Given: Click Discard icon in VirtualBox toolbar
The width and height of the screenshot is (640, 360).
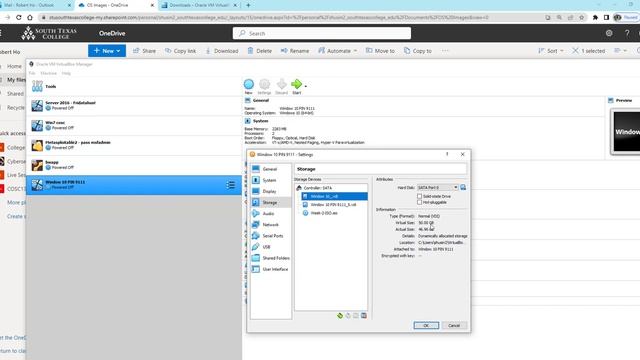Looking at the screenshot, I should click(x=281, y=87).
